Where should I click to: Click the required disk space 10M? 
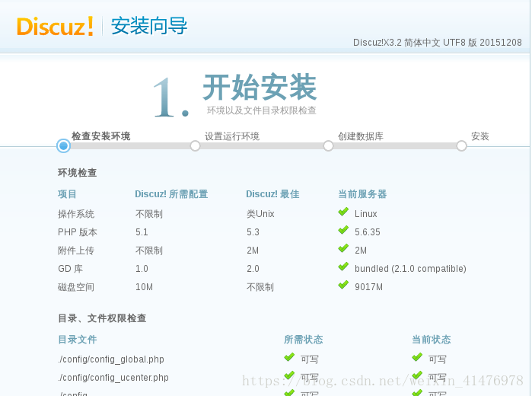[x=144, y=287]
